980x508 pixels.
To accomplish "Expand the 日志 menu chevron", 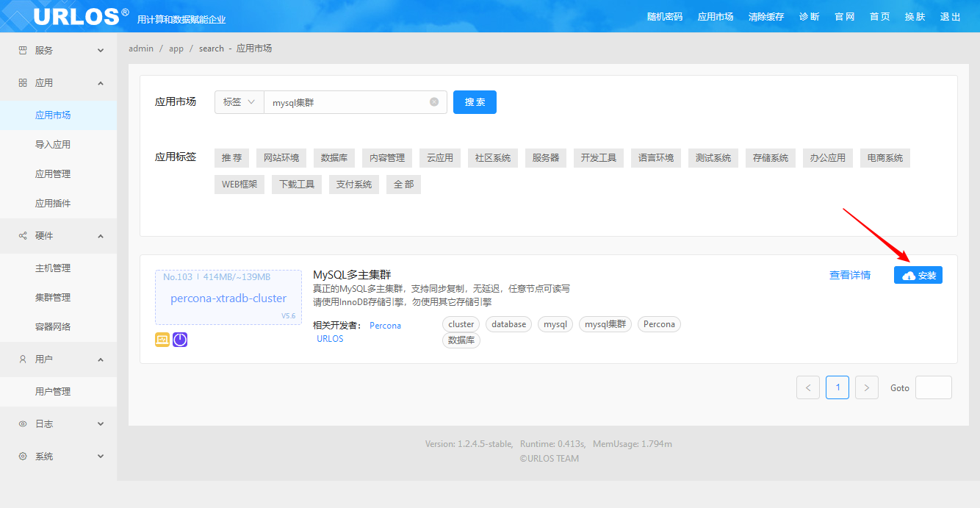I will pos(101,424).
